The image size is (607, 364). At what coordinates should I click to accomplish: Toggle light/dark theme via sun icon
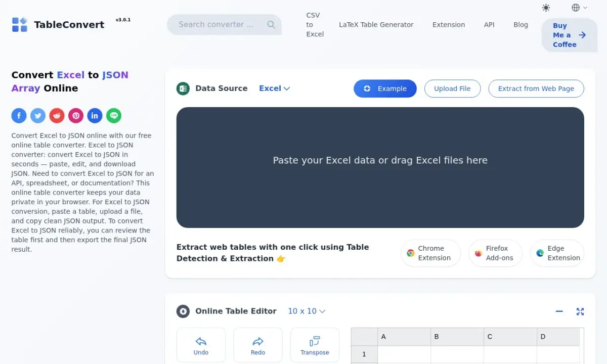(x=546, y=8)
